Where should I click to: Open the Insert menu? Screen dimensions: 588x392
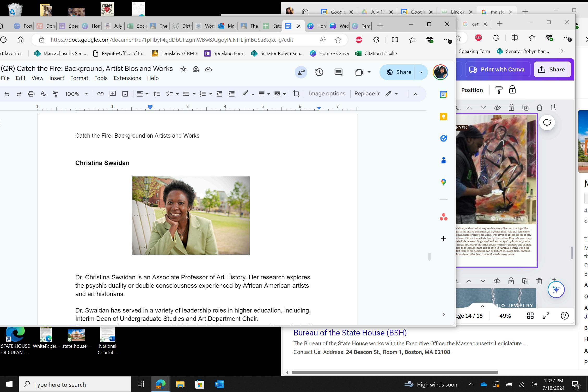click(x=57, y=78)
